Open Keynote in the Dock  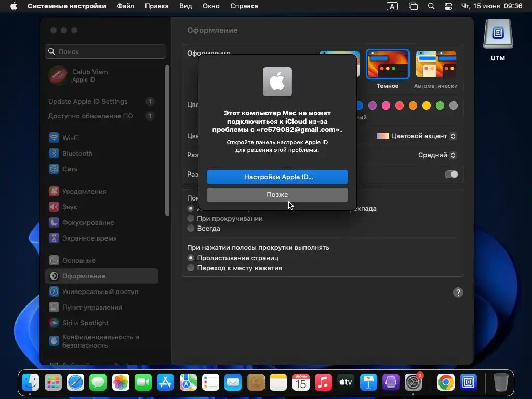368,382
